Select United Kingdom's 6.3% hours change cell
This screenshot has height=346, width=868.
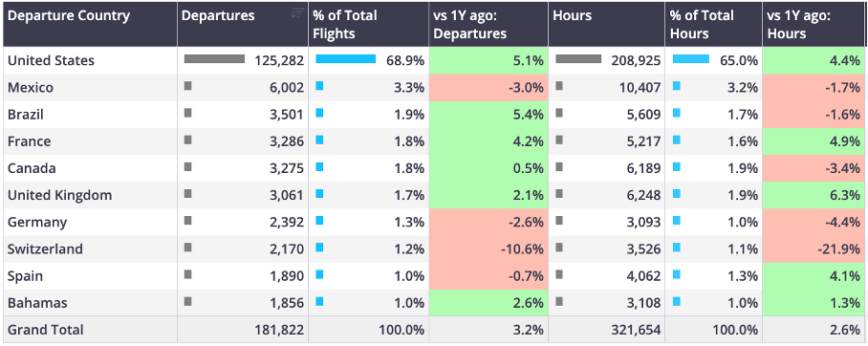coord(813,195)
